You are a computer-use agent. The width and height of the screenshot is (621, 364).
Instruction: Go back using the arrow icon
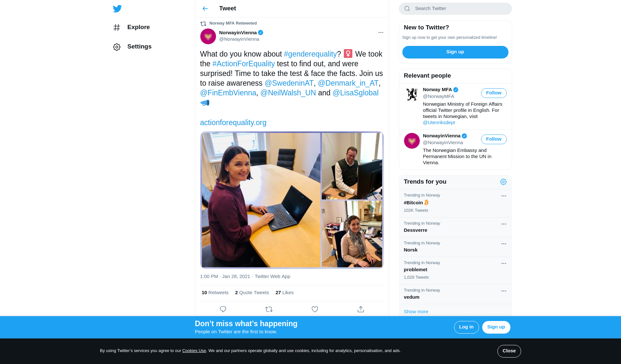205,9
